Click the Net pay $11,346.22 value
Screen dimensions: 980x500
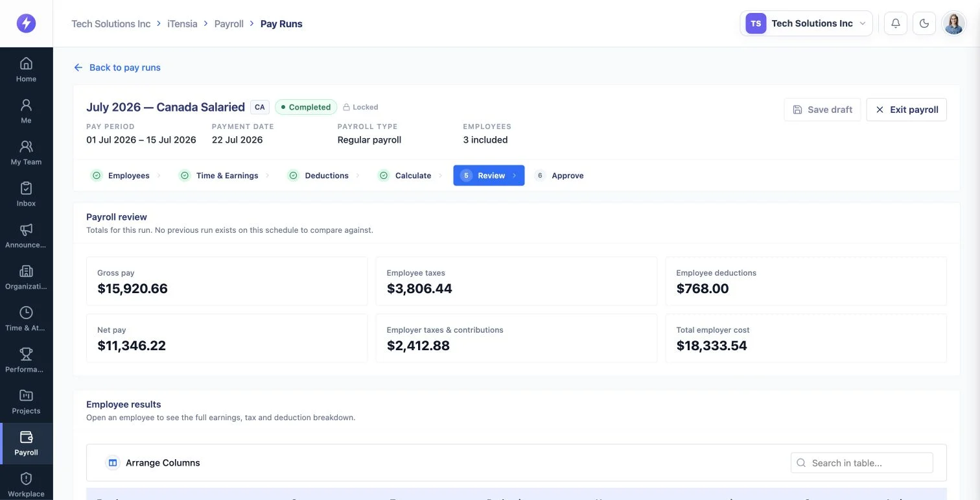pyautogui.click(x=132, y=346)
